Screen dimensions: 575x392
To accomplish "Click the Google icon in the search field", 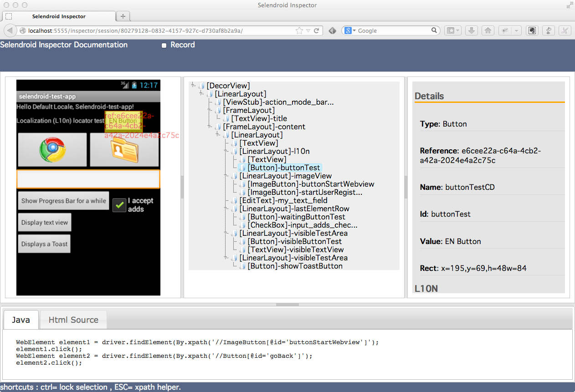I will click(x=348, y=31).
